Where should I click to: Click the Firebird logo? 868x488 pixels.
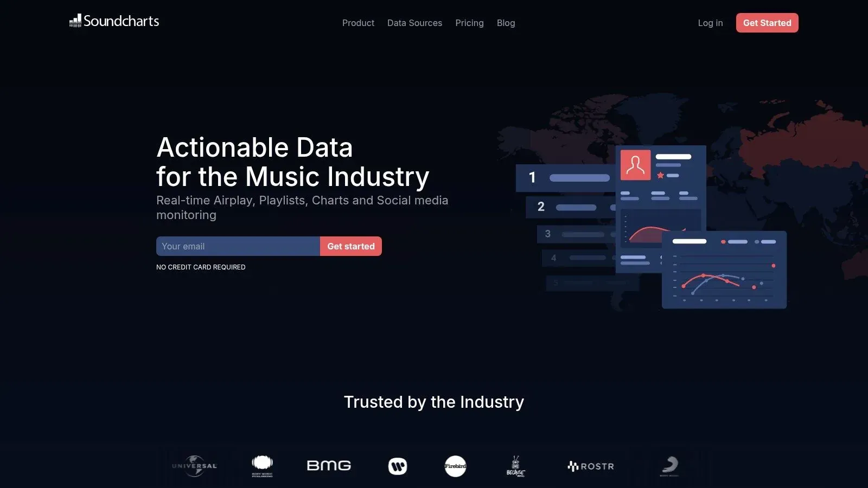tap(455, 466)
